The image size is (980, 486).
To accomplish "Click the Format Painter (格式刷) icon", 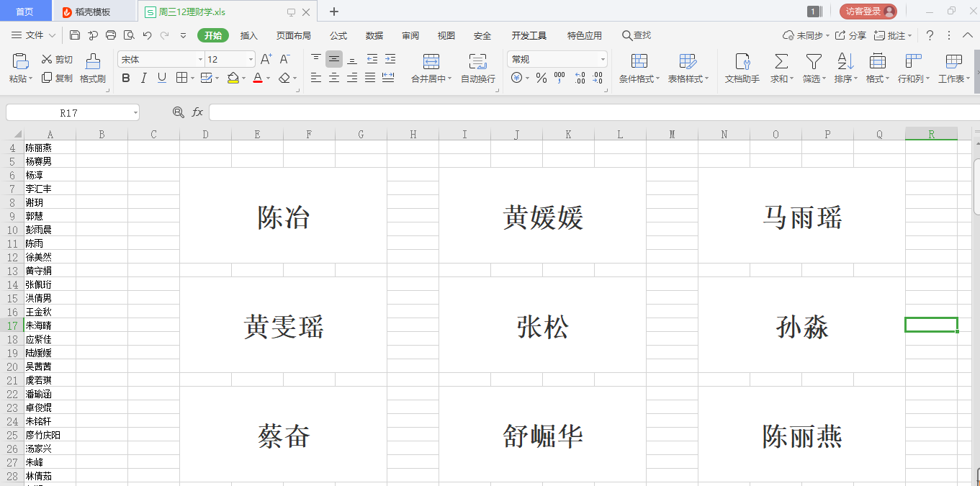I will coord(93,62).
